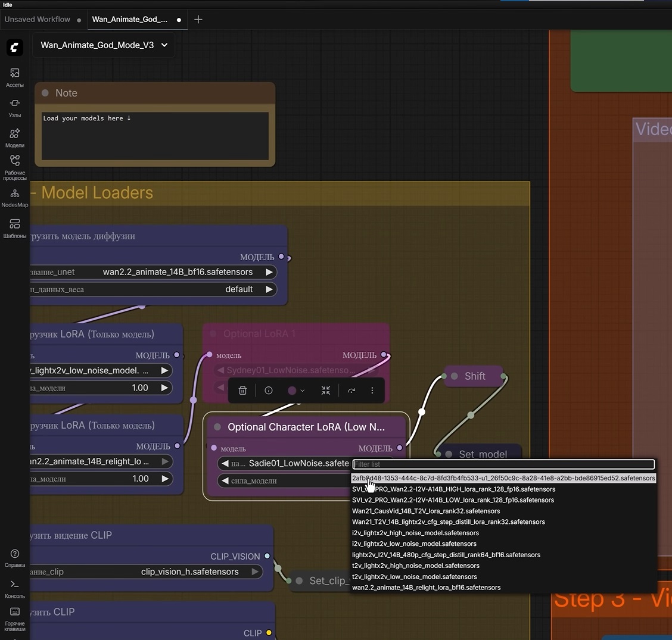Choose SVI_v2_PRO Wan2.2 LOW lora entry
This screenshot has height=640, width=672.
pos(503,500)
